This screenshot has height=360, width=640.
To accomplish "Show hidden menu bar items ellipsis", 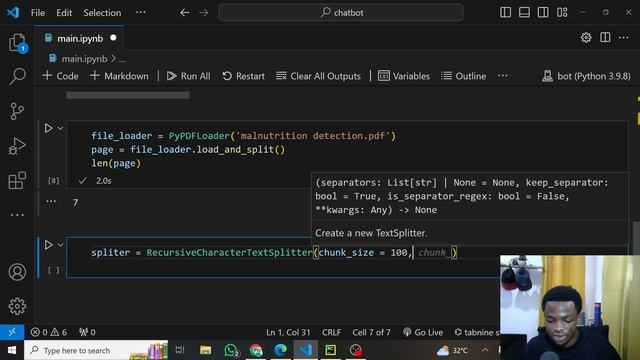I will coord(141,12).
